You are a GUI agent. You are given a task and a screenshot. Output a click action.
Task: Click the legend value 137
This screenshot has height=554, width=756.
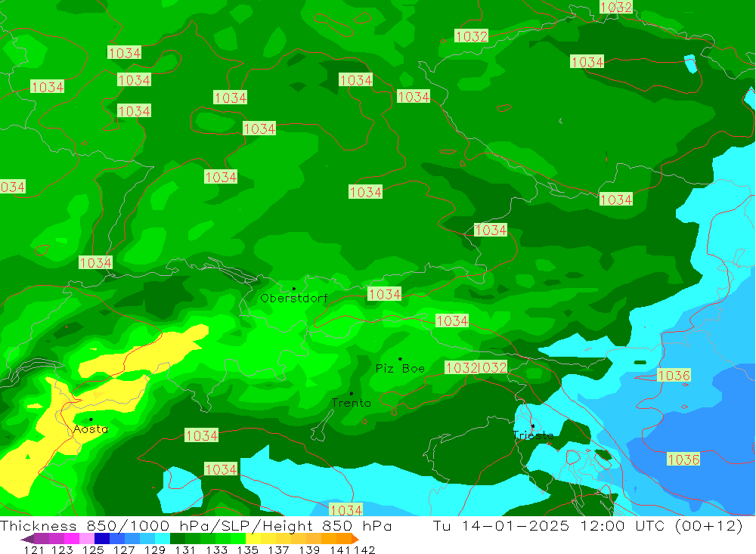click(x=278, y=549)
